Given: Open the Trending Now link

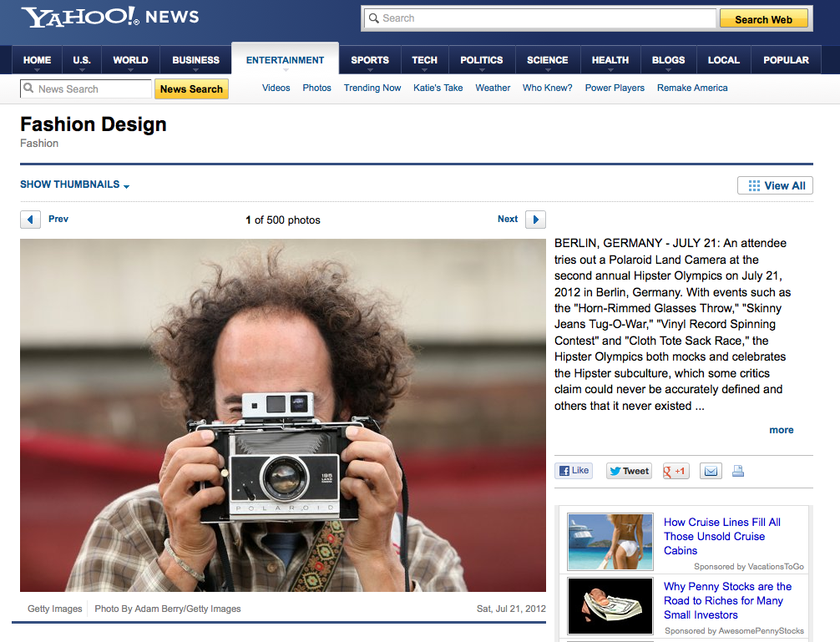Looking at the screenshot, I should (372, 88).
